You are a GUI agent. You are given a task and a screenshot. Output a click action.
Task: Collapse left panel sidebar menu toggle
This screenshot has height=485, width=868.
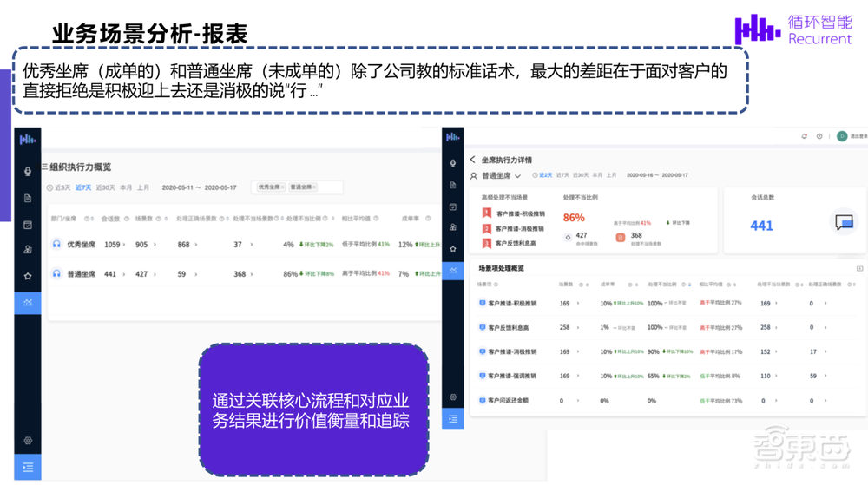coord(28,468)
